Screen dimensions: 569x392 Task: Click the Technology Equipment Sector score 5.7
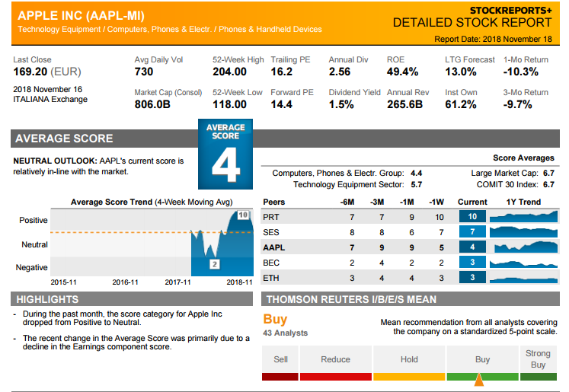tap(416, 184)
